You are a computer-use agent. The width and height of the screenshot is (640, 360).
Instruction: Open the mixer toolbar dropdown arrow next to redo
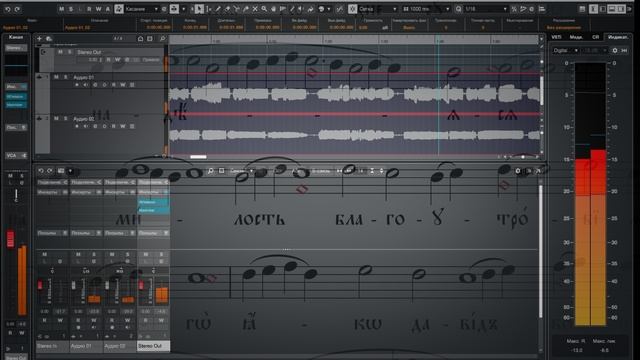(x=70, y=171)
